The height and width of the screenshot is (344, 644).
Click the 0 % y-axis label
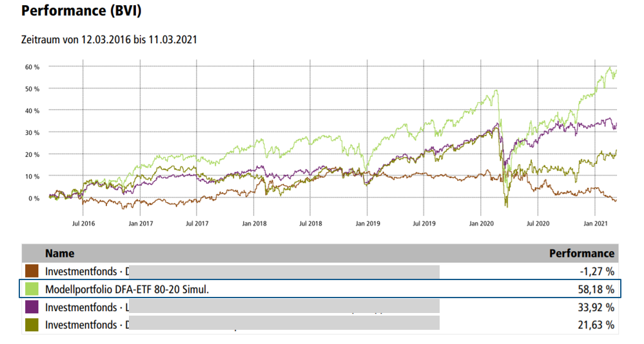(x=34, y=198)
